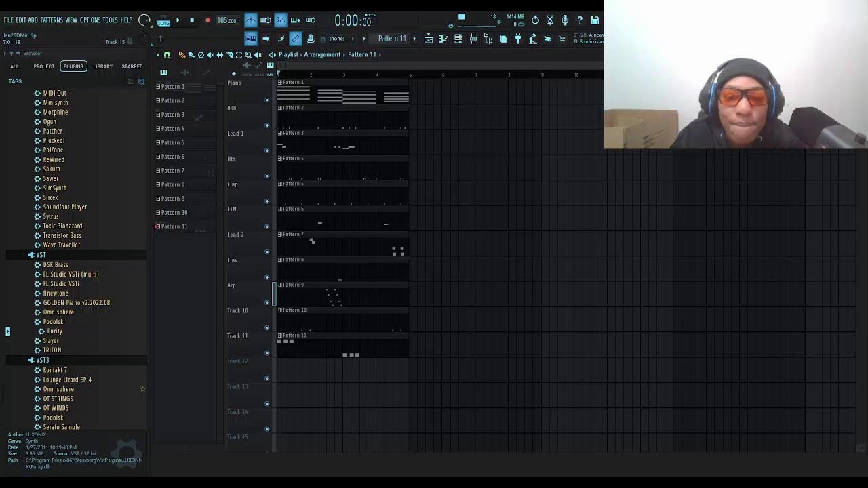Click Pattern 11 in playlist breadcrumb
The height and width of the screenshot is (488, 868).
[x=361, y=54]
